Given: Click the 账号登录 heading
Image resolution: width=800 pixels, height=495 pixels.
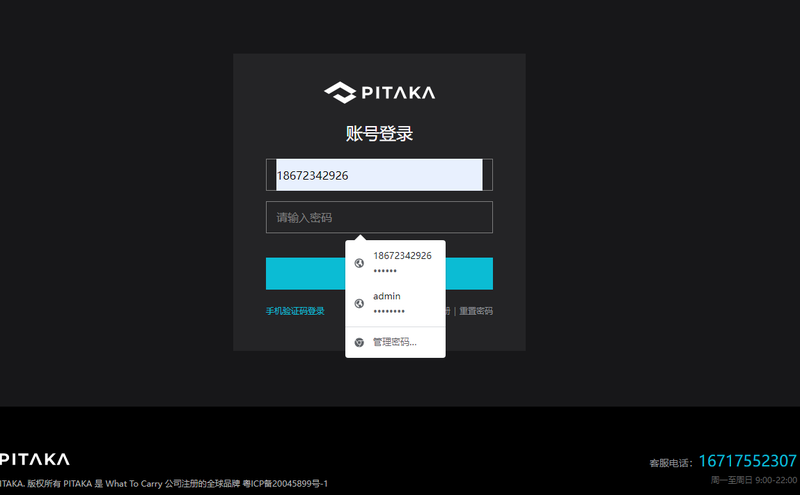Looking at the screenshot, I should [x=379, y=134].
